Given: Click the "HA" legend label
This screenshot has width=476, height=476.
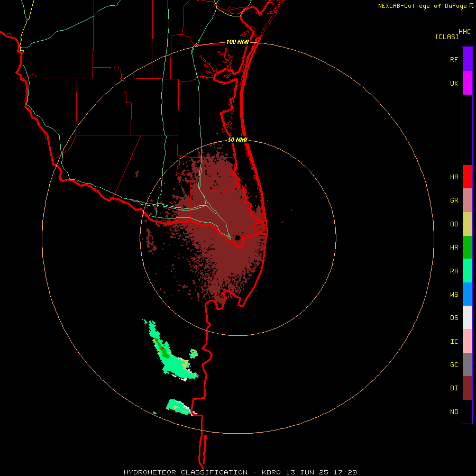Looking at the screenshot, I should coord(454,177).
